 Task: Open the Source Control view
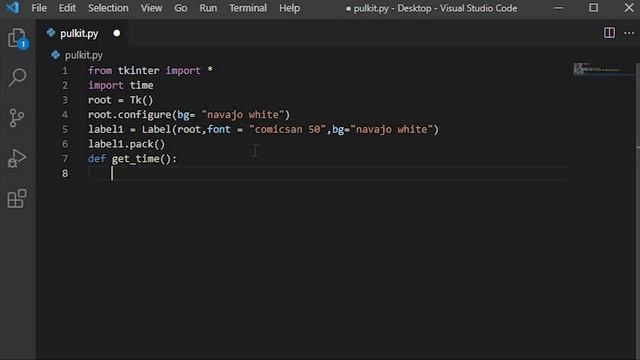tap(17, 118)
